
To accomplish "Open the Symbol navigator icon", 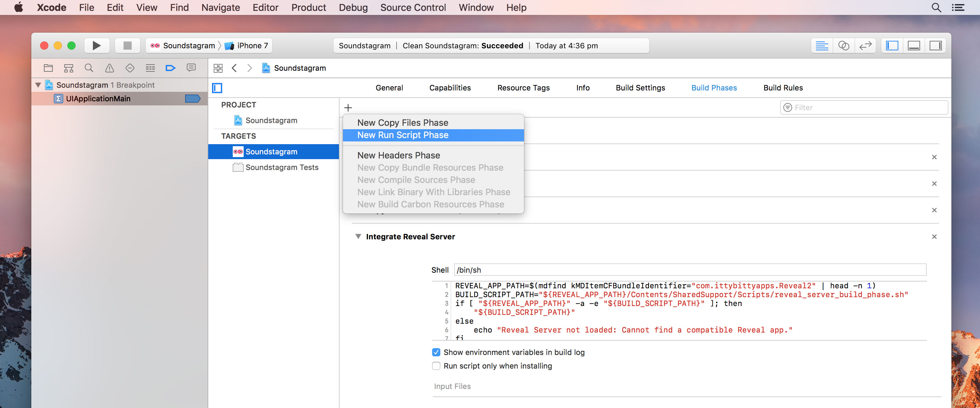I will (x=68, y=68).
